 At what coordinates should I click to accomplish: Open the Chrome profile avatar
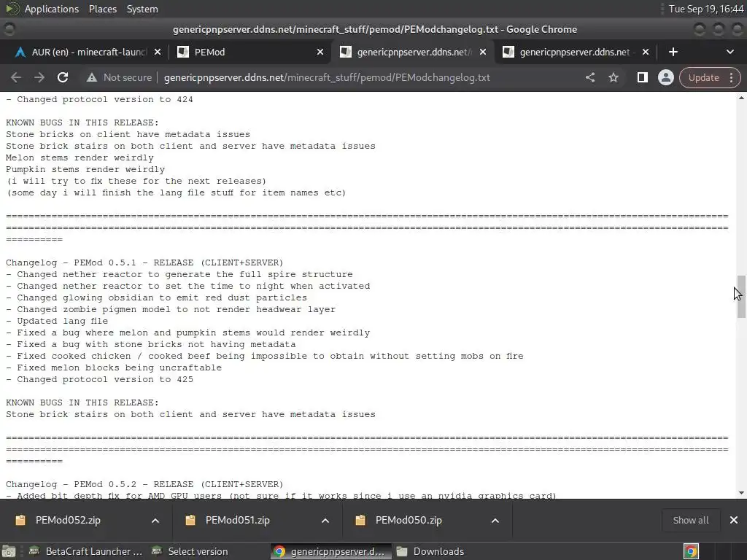tap(665, 77)
